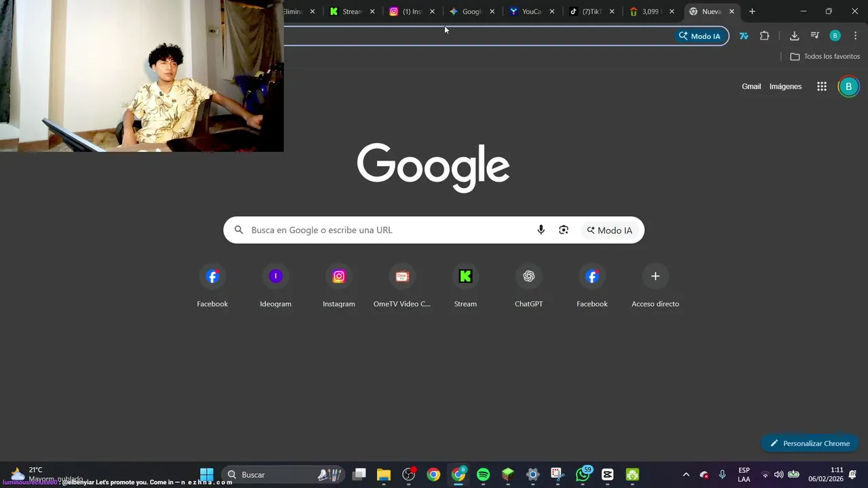The width and height of the screenshot is (868, 488).
Task: Close the Nueva pestaña tab
Action: click(x=732, y=12)
